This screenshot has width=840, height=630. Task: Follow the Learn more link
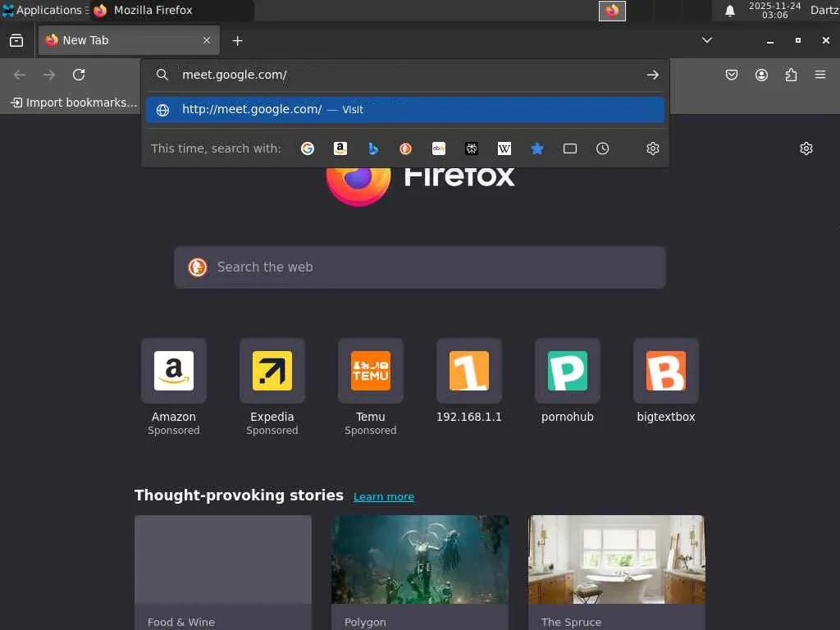[384, 496]
